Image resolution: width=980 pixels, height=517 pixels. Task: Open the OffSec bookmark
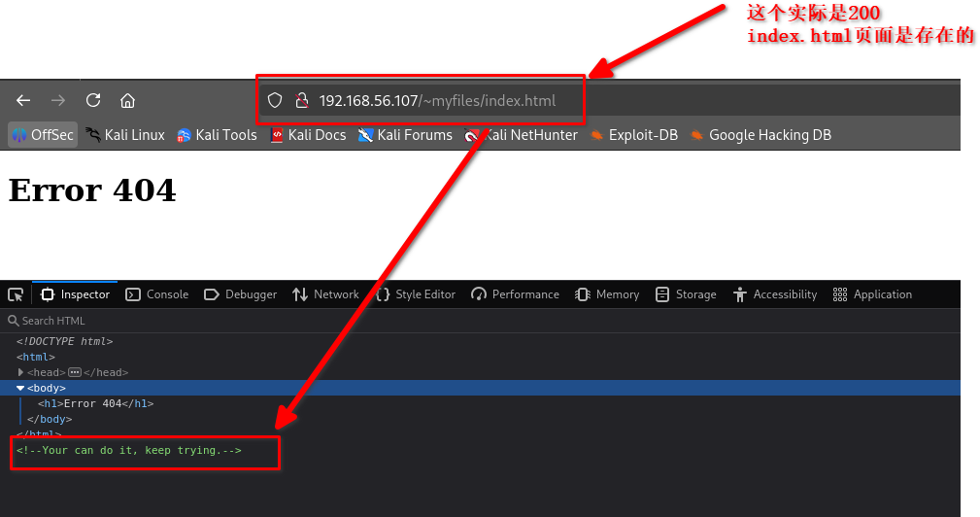point(43,135)
